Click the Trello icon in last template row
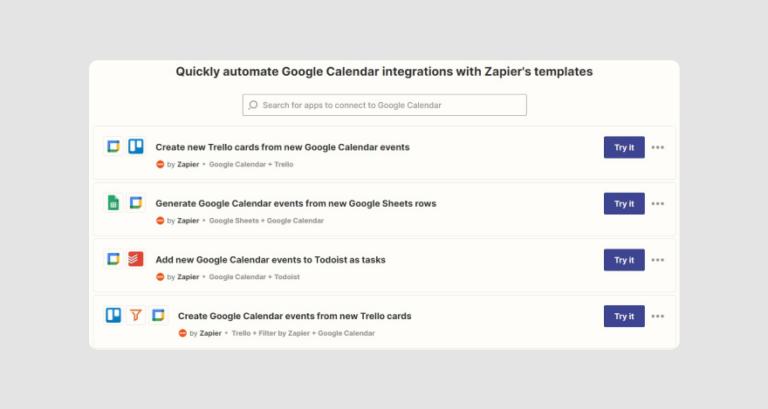Screen dimensions: 768x409 tap(113, 315)
